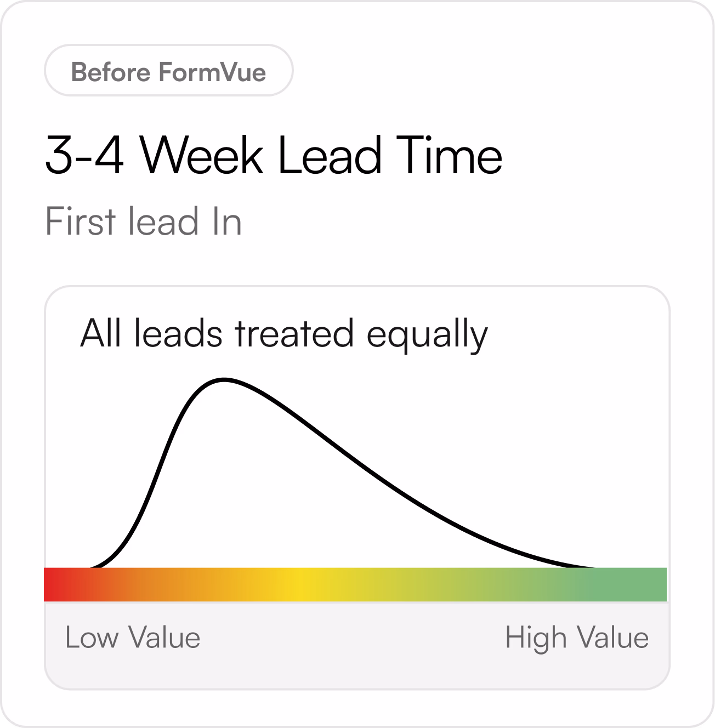Screen dimensions: 715x728
Task: Click the All leads treated equally title
Action: (283, 333)
